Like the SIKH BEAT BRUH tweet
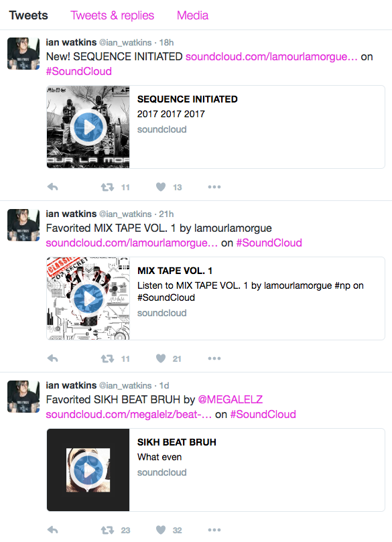The image size is (392, 542). 161,530
